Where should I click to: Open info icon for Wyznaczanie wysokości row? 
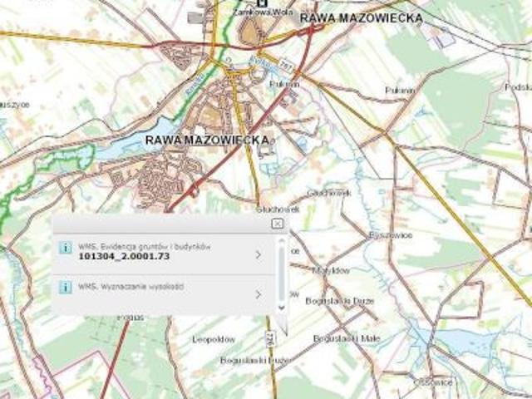click(x=65, y=288)
